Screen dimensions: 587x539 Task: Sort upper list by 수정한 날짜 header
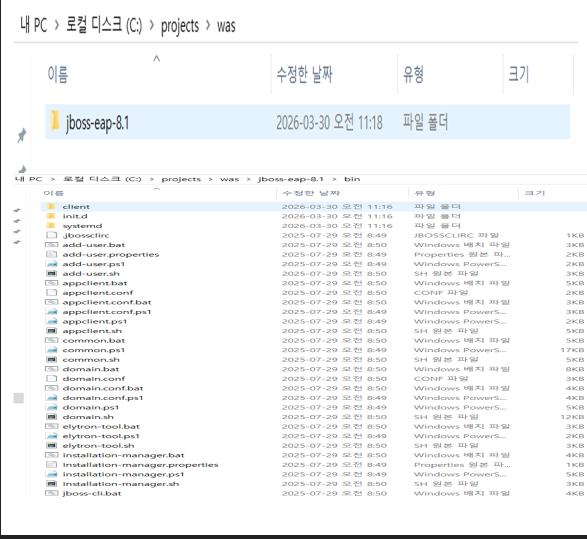point(304,74)
